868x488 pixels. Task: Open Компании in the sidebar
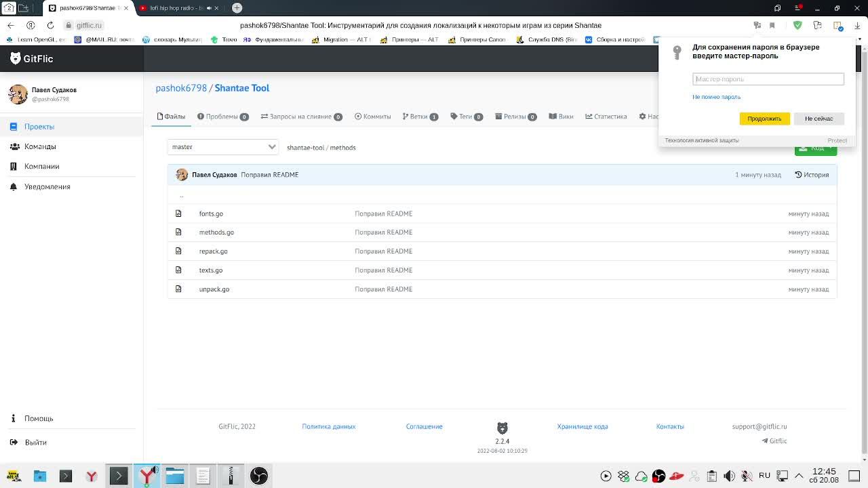(x=42, y=166)
